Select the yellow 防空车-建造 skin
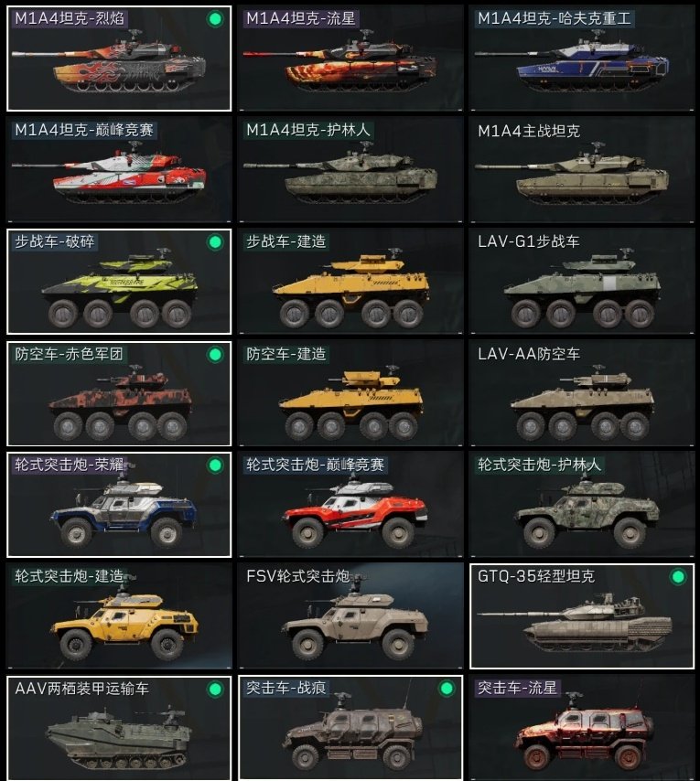 (350, 393)
